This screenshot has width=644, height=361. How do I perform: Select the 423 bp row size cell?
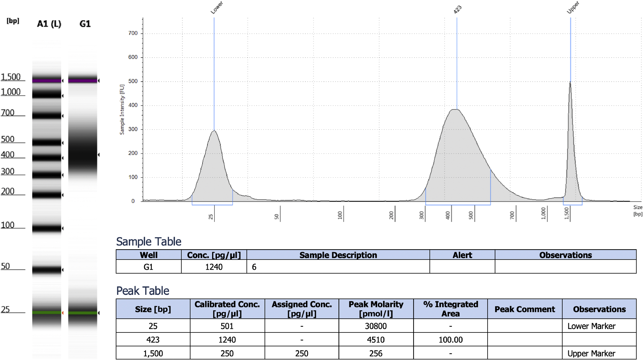click(x=153, y=339)
